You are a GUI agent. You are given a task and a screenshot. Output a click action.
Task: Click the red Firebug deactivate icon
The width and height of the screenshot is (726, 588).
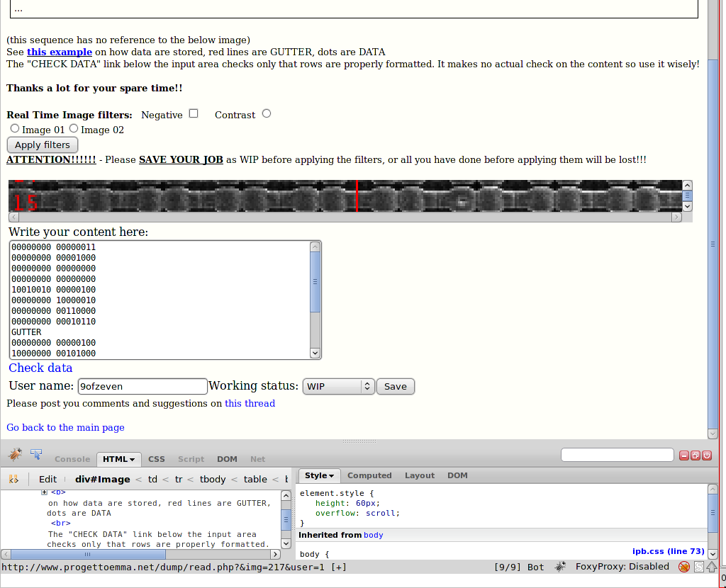pyautogui.click(x=706, y=456)
